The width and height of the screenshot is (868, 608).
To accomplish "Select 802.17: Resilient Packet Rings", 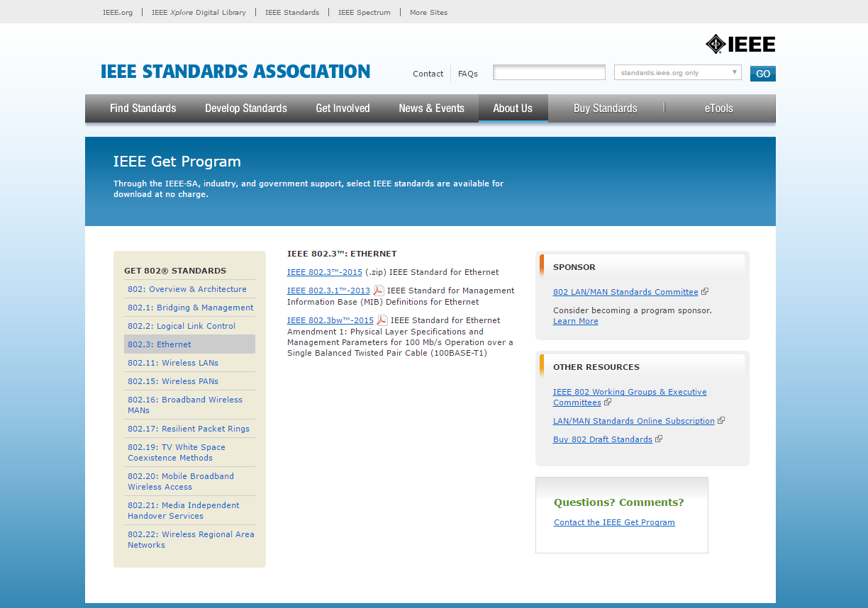I will (x=189, y=429).
